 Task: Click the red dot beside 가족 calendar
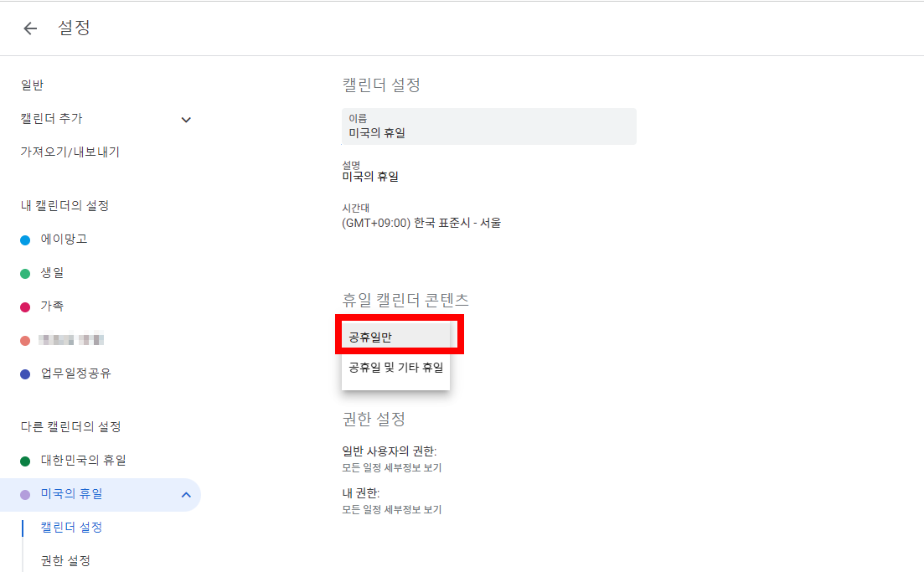pos(25,306)
